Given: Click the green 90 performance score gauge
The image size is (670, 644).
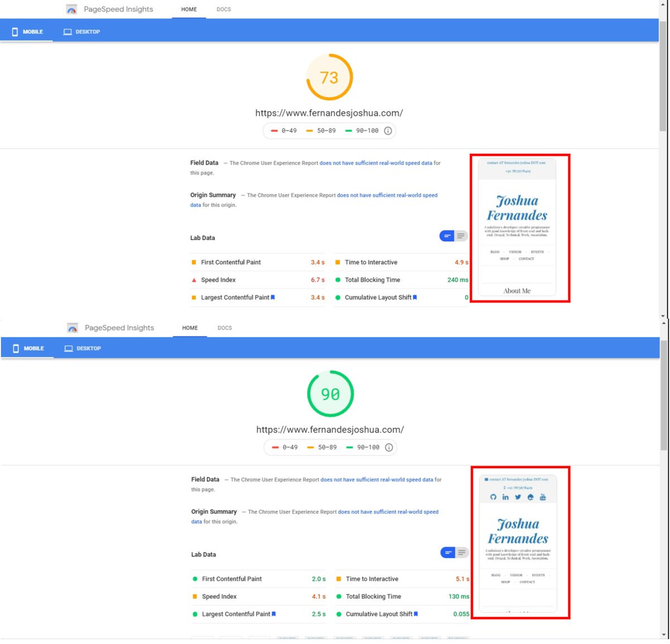Looking at the screenshot, I should (x=331, y=394).
